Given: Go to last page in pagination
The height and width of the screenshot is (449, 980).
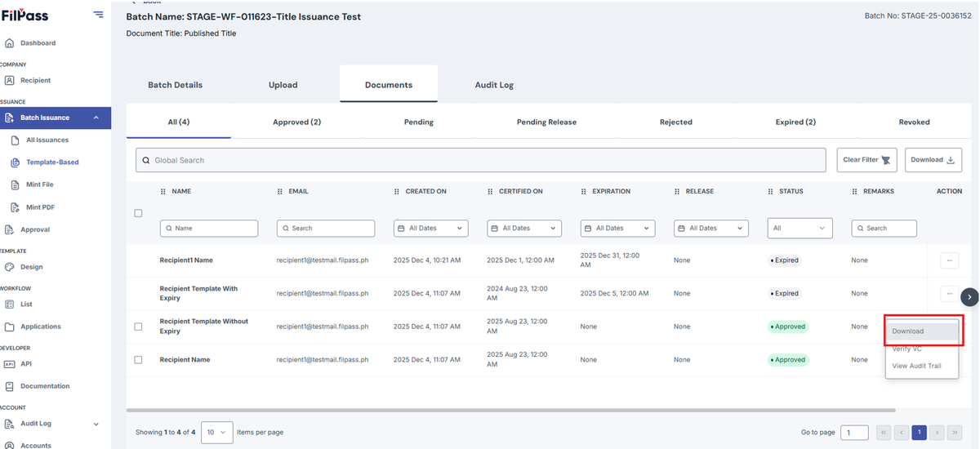Looking at the screenshot, I should [955, 432].
